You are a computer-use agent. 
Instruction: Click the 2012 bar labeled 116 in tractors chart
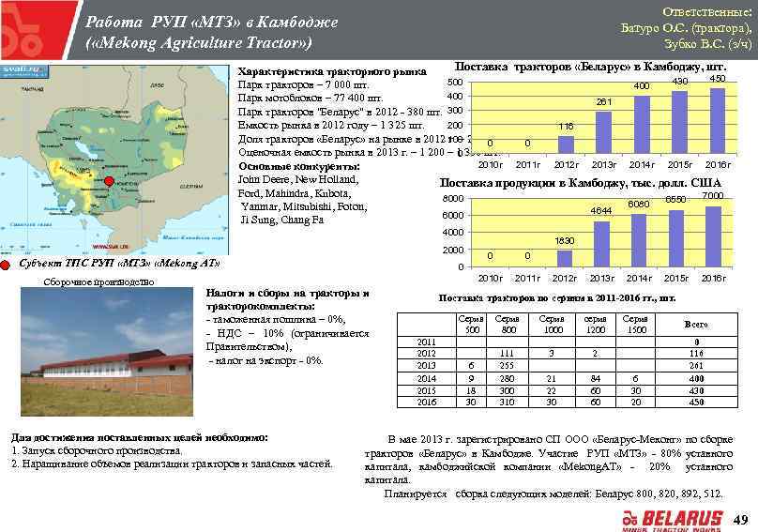(566, 145)
